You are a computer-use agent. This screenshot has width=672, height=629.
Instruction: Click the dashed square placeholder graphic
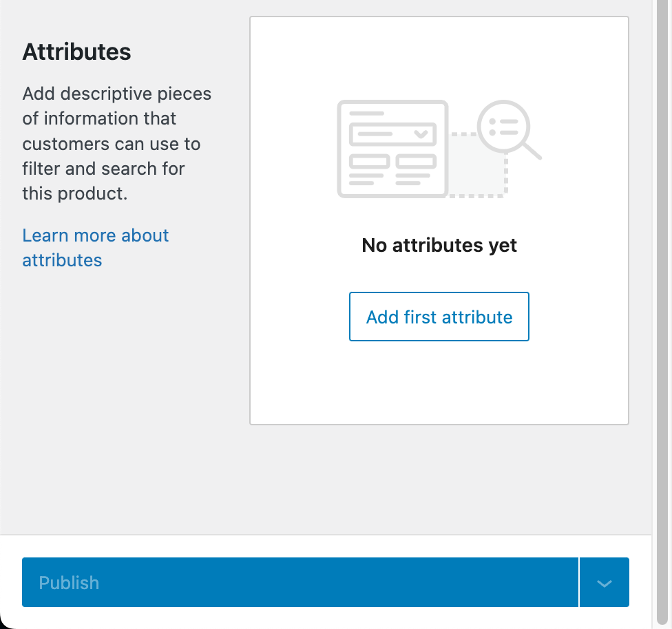(x=477, y=165)
